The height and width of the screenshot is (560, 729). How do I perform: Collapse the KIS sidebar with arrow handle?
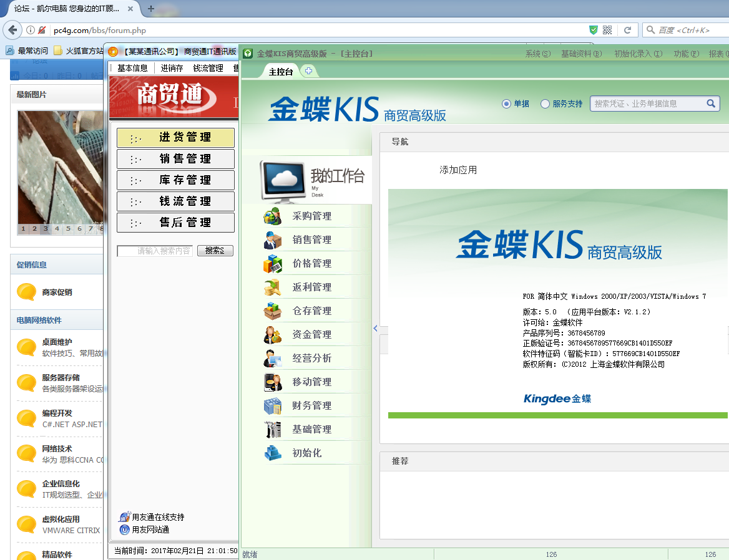pyautogui.click(x=375, y=328)
